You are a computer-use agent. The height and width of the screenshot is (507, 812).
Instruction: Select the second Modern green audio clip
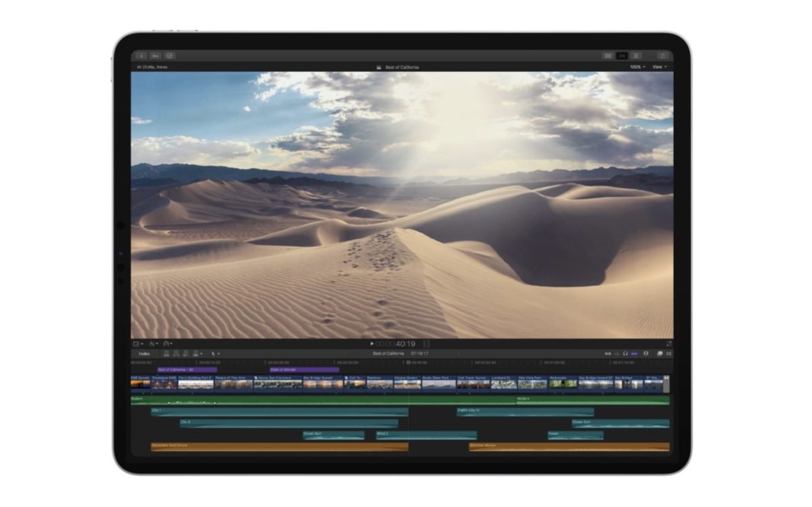(593, 399)
